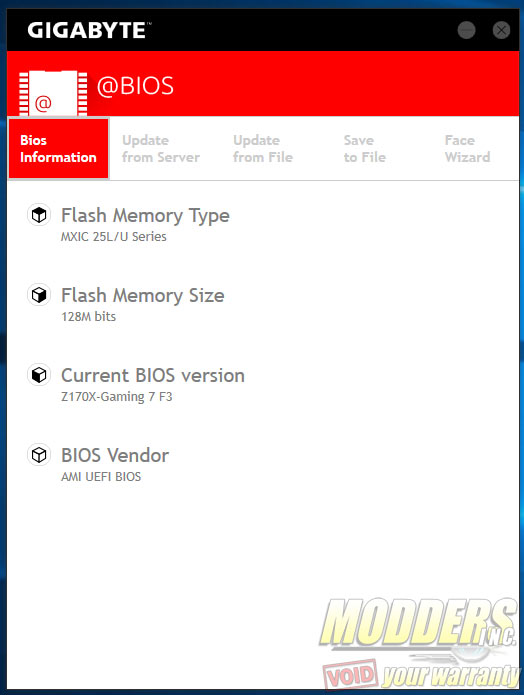Viewport: 524px width, 695px height.
Task: Click the AMI UEFI BIOS vendor text
Action: click(x=101, y=476)
